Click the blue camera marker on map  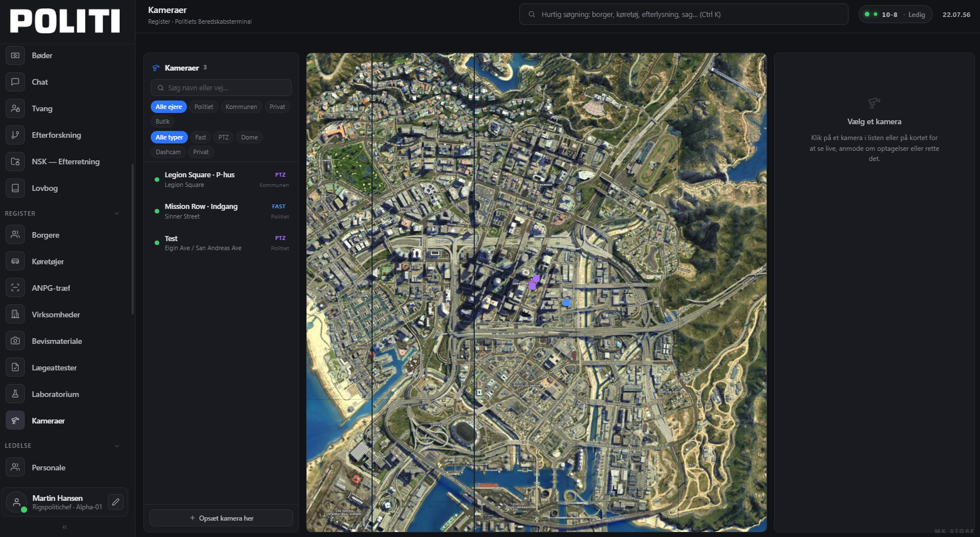[x=567, y=303]
